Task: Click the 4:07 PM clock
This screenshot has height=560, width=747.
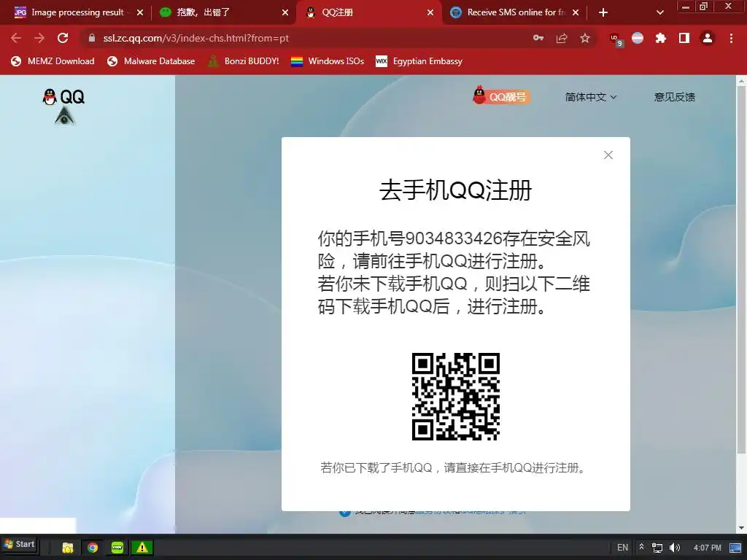Action: (707, 548)
